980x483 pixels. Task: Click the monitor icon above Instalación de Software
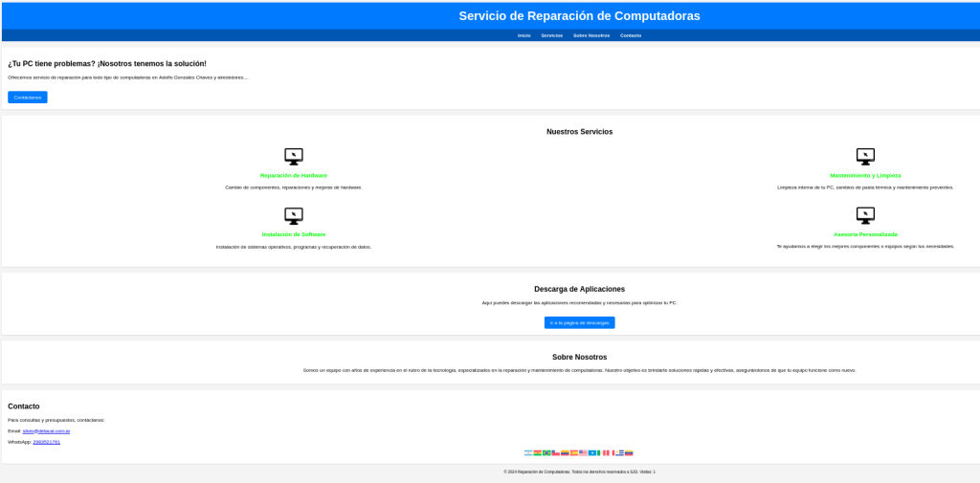point(294,215)
